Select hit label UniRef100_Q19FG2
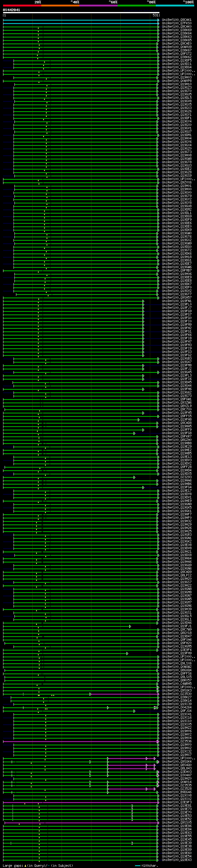Image resolution: width=197 pixels, height=868 pixels. pos(177,356)
